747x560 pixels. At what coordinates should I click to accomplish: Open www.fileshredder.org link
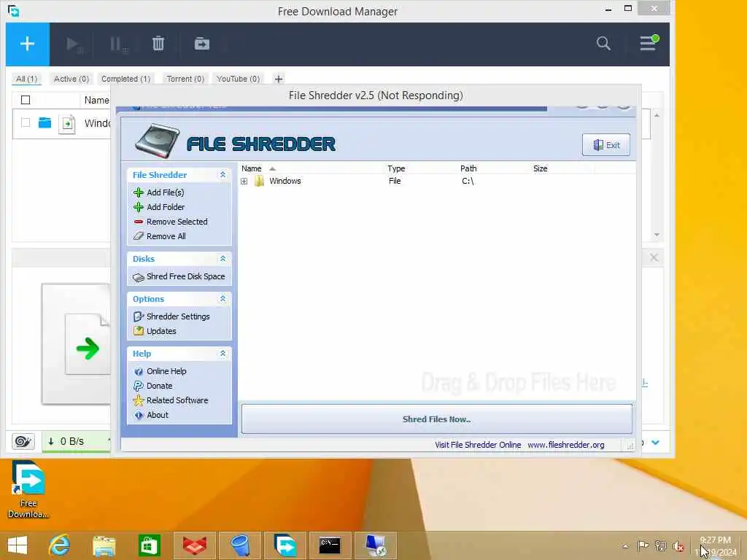coord(566,445)
